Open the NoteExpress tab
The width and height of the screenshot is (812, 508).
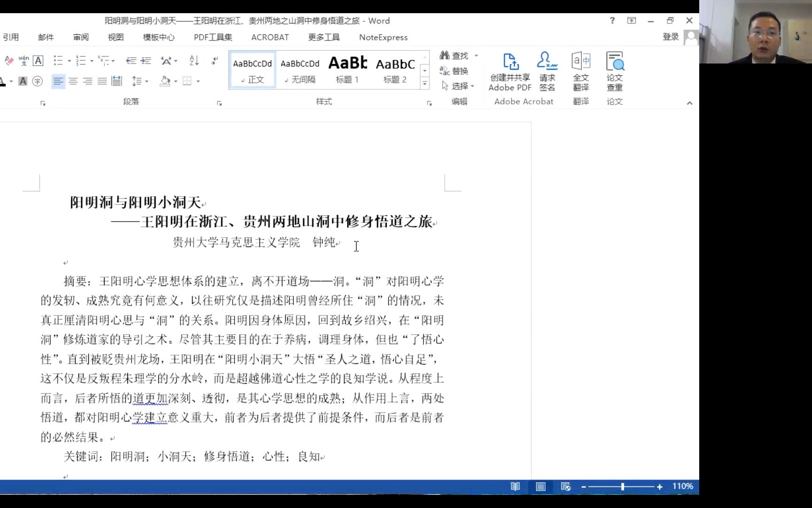(x=383, y=37)
